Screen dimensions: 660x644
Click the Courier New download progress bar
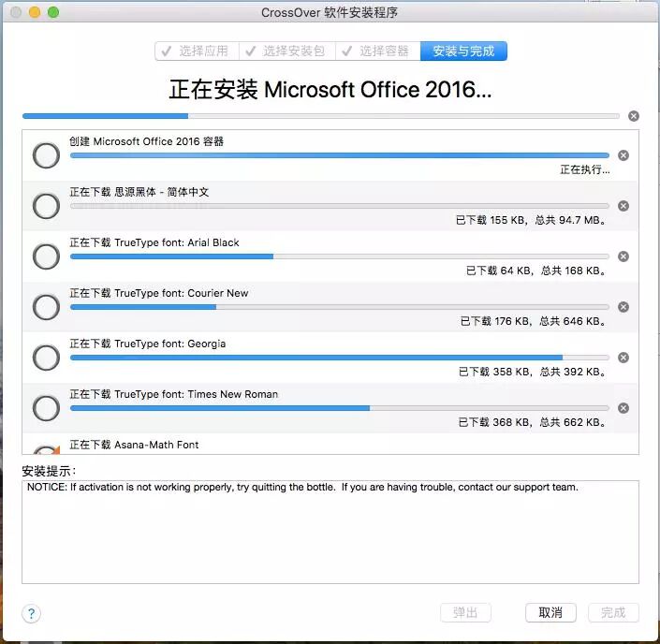pos(340,307)
